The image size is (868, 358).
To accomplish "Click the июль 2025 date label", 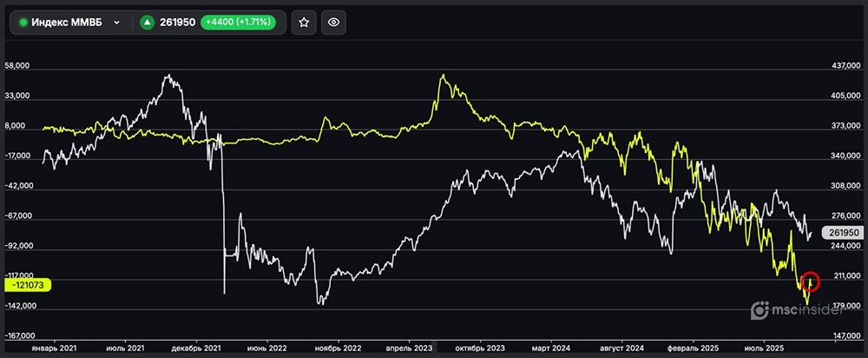I will tap(765, 348).
